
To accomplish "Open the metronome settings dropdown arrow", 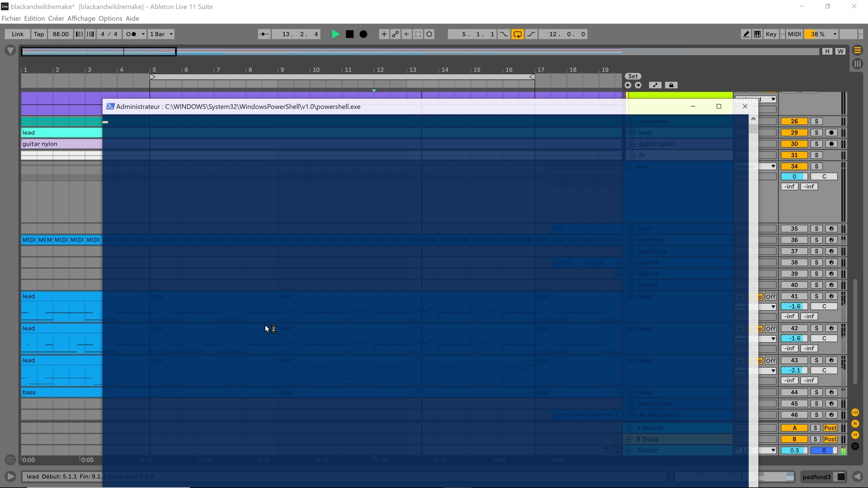I will [143, 34].
